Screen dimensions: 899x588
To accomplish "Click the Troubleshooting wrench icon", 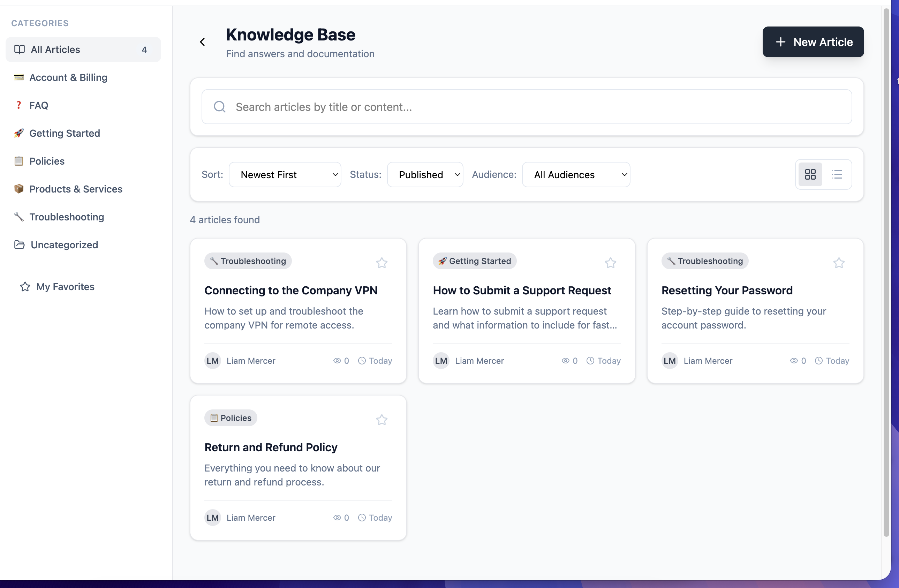I will point(19,217).
